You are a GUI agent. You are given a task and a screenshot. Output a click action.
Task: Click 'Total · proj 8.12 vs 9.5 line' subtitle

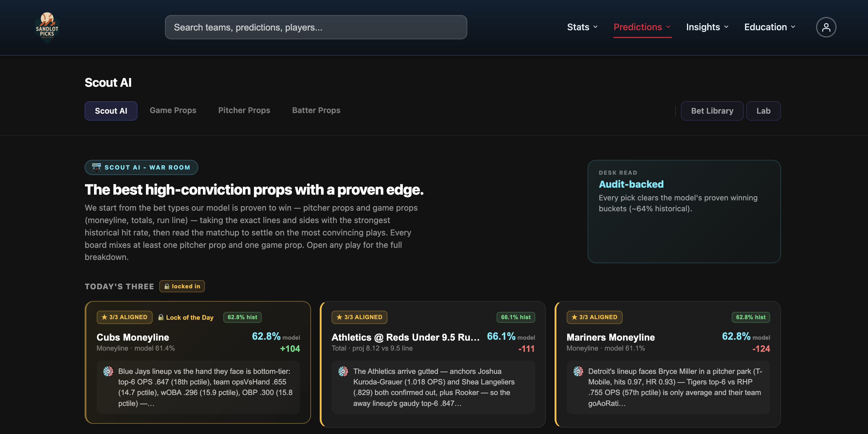point(372,348)
